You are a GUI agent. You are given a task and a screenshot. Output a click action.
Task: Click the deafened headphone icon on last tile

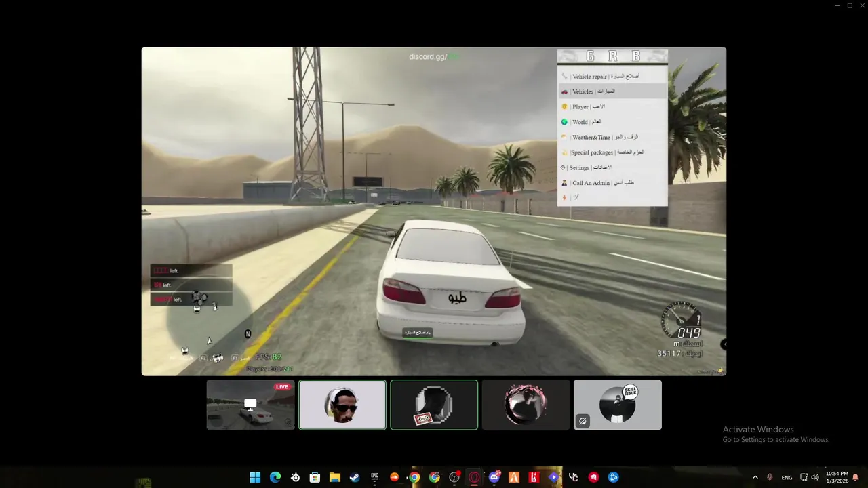[x=582, y=422]
